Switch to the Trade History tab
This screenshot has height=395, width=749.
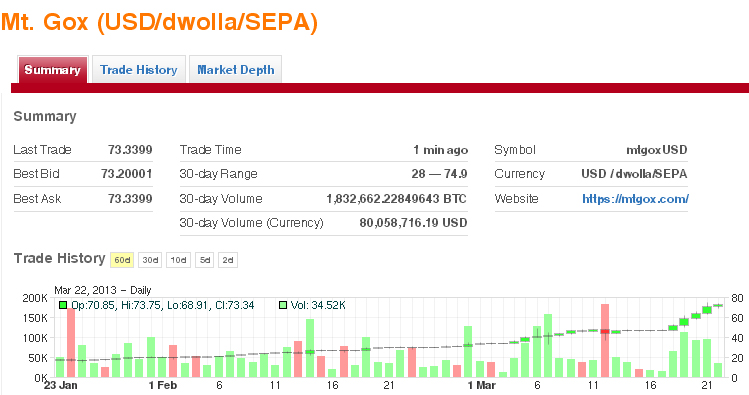pyautogui.click(x=139, y=70)
